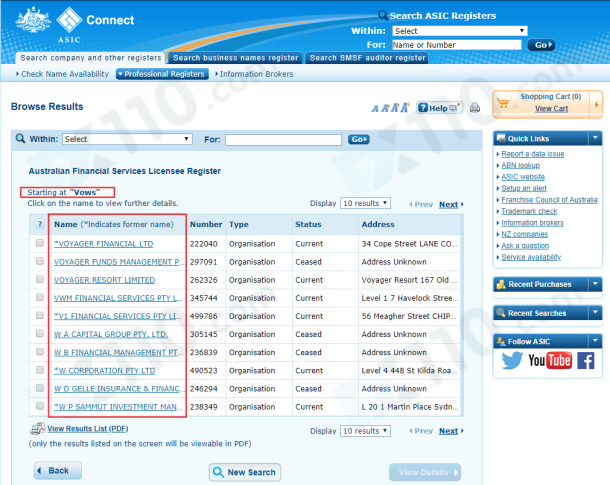The height and width of the screenshot is (485, 610).
Task: Collapse the Follow ASIC panel arrow
Action: tap(595, 341)
